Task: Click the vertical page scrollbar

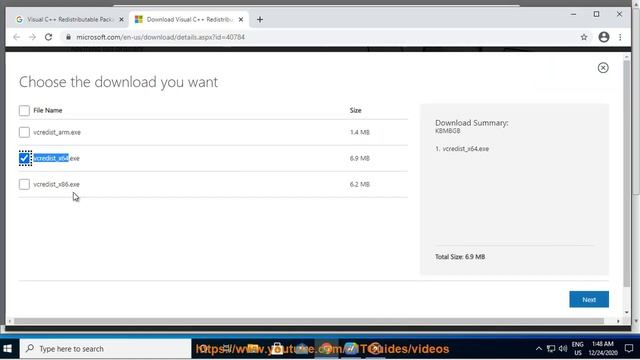Action: coord(627,173)
